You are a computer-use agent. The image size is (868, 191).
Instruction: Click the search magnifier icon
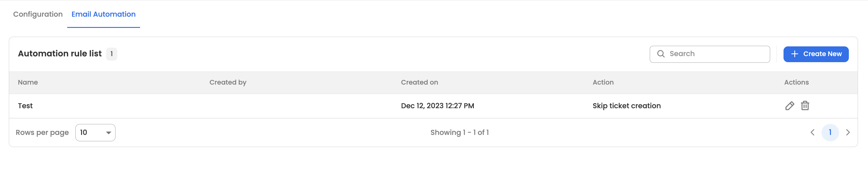click(661, 54)
